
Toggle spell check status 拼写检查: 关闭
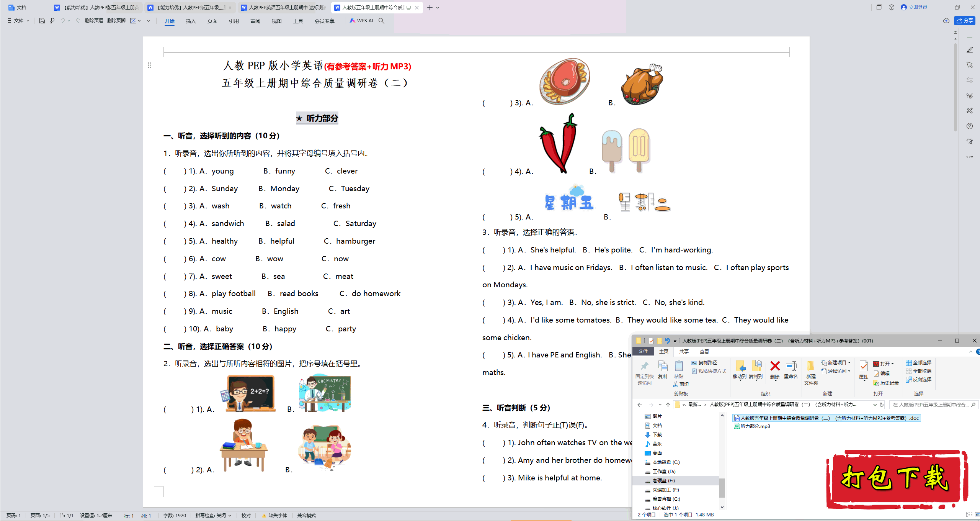(x=213, y=516)
